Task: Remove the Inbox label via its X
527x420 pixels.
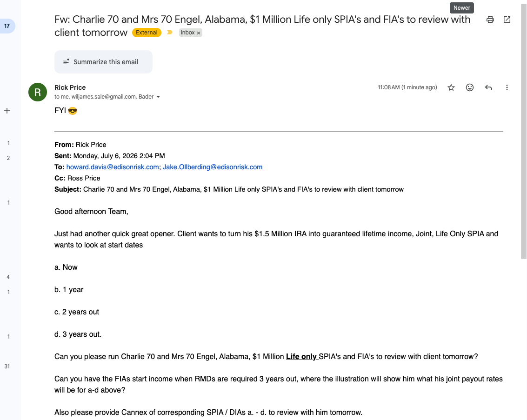Action: pos(199,33)
